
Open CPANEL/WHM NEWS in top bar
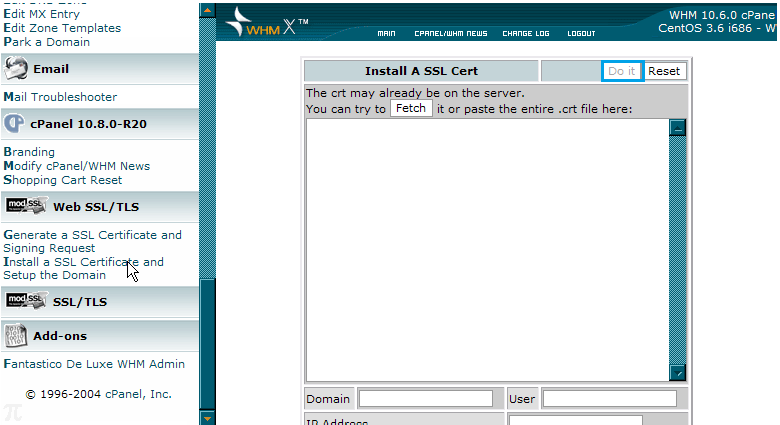coord(451,33)
